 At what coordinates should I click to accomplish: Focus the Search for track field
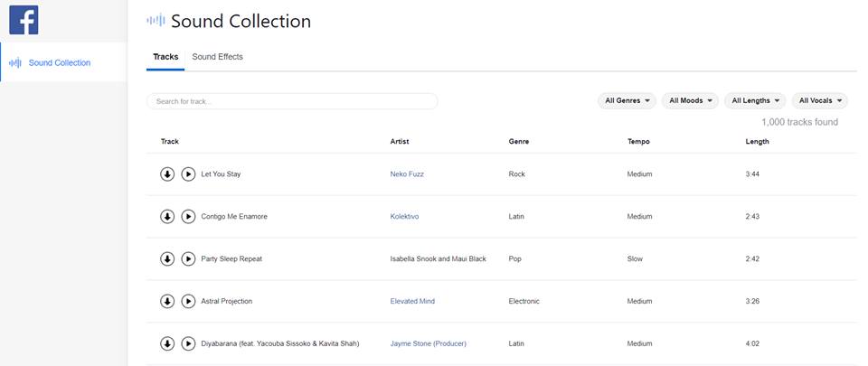[x=292, y=101]
